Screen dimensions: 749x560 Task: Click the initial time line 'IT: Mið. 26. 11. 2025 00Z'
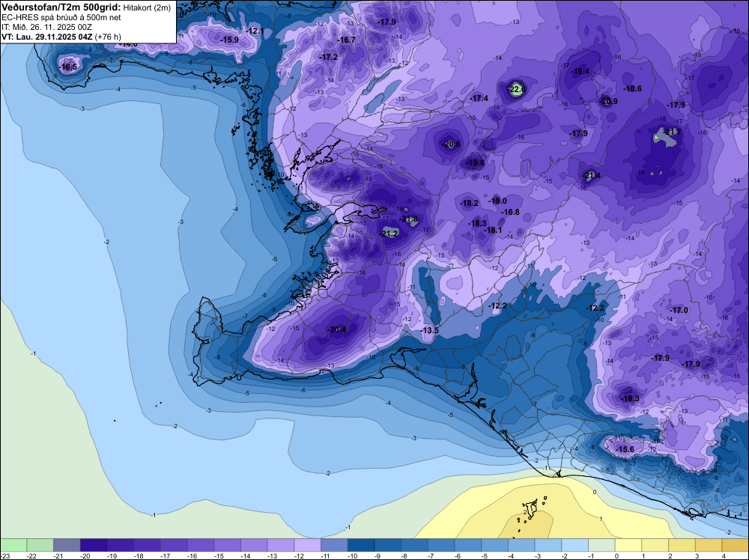pyautogui.click(x=46, y=27)
